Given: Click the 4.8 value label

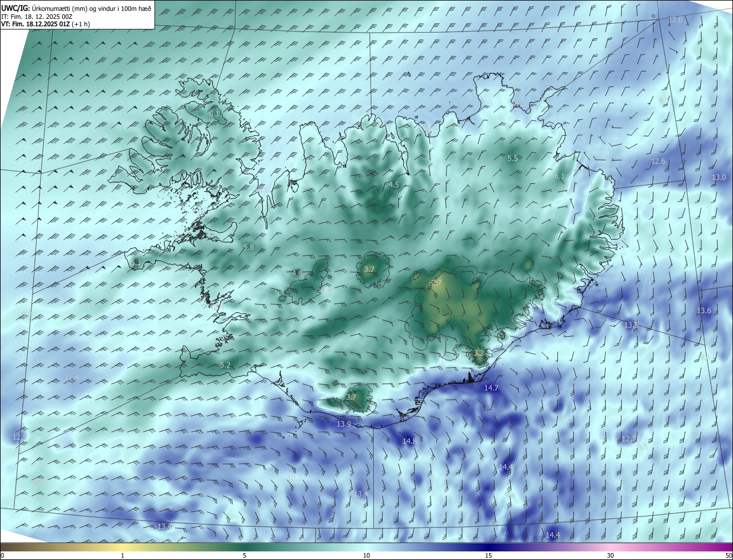Looking at the screenshot, I should point(297,274).
